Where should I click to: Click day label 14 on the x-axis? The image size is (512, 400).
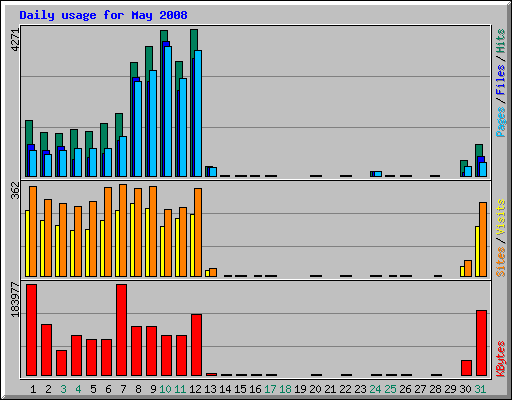click(x=225, y=389)
